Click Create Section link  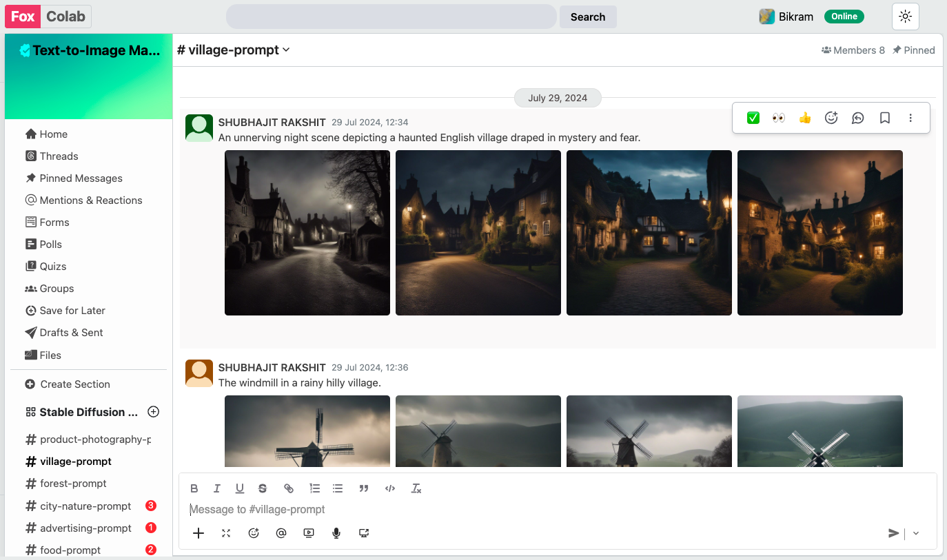coord(74,384)
